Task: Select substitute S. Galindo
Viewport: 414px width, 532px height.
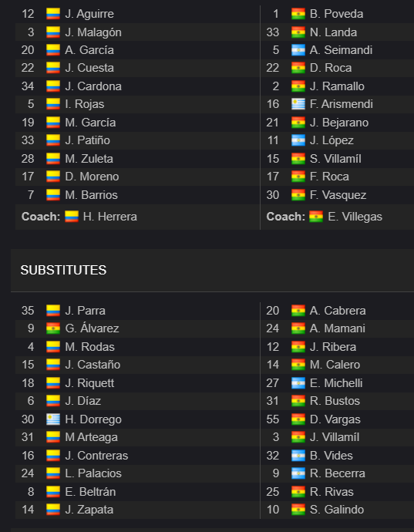Action: [337, 510]
